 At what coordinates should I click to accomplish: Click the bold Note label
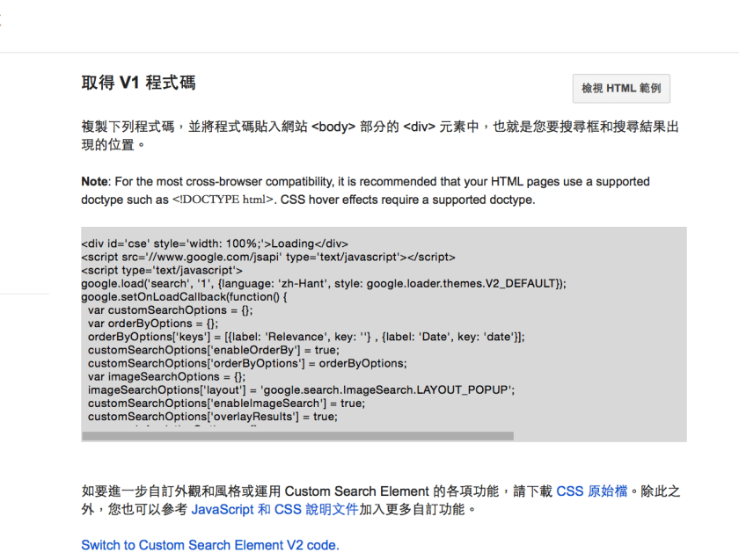[94, 182]
